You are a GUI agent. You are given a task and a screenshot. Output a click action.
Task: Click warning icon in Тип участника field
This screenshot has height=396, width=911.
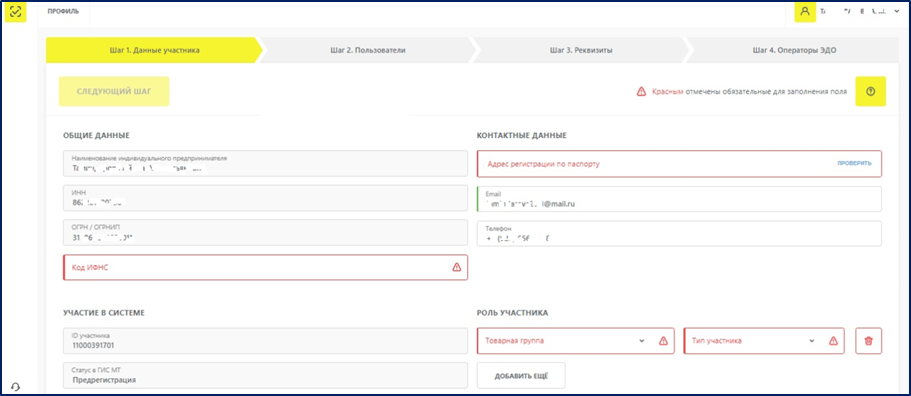pos(833,341)
